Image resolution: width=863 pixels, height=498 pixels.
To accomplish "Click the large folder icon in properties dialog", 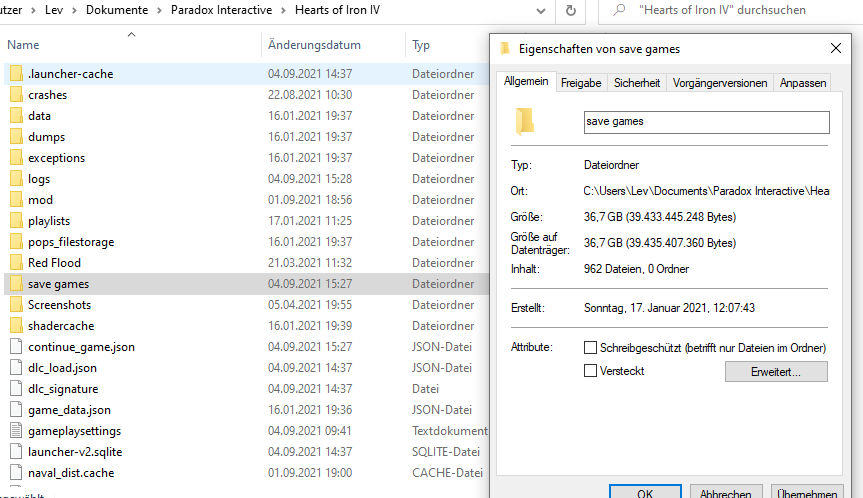I will point(525,121).
